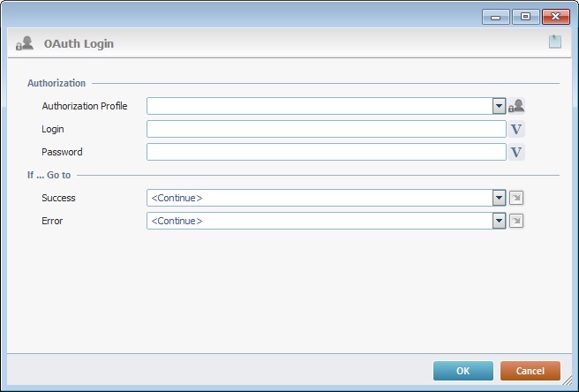Expand Success go-to dropdown arrow
This screenshot has width=579, height=392.
[499, 198]
